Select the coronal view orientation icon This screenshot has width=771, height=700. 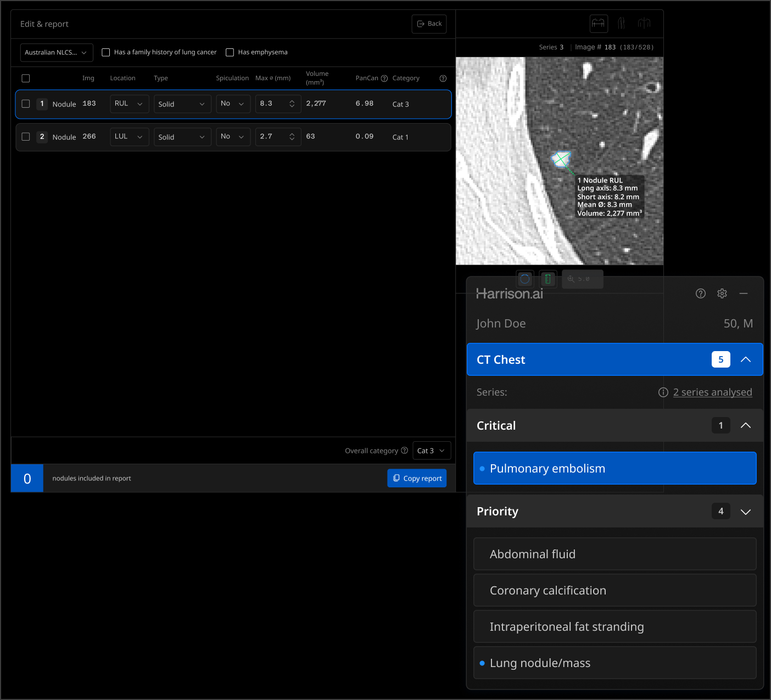pyautogui.click(x=644, y=24)
